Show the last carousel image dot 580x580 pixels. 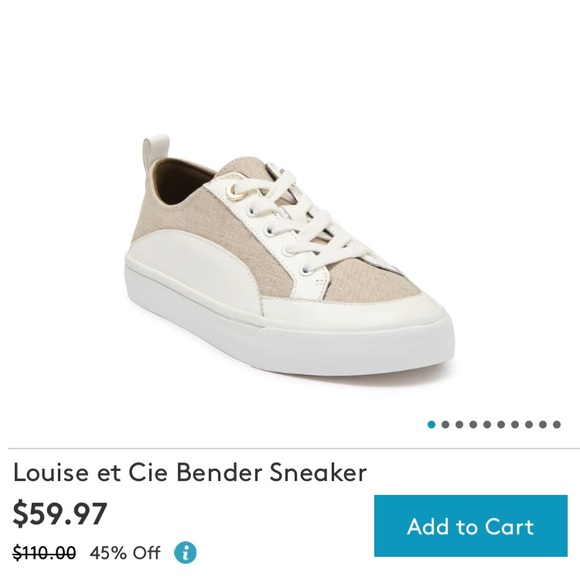557,424
